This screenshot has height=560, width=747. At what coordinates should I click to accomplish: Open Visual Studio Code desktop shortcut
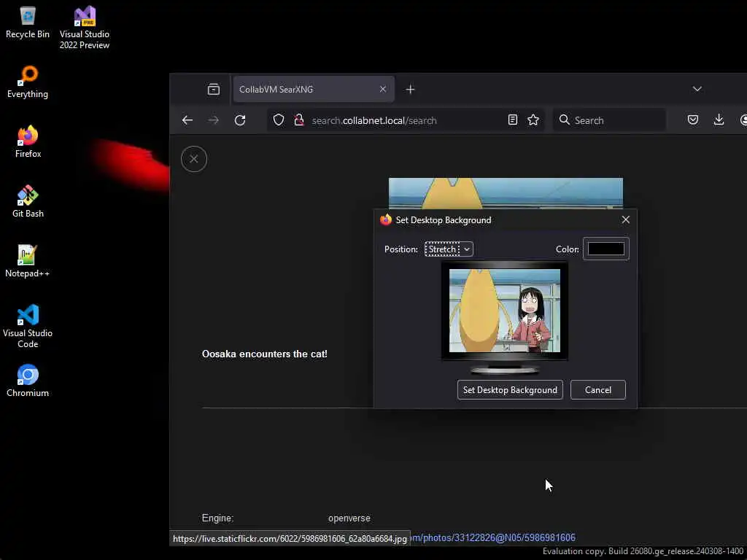point(28,326)
